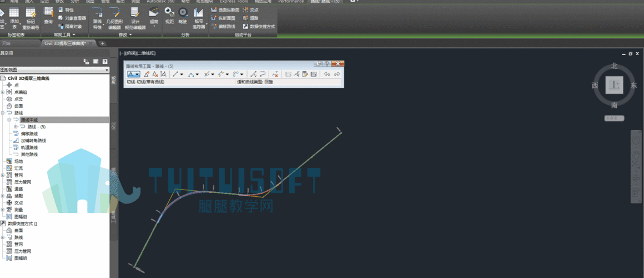Click the Delete PI icon in layout toolbar
The width and height of the screenshot is (644, 278).
tap(155, 74)
